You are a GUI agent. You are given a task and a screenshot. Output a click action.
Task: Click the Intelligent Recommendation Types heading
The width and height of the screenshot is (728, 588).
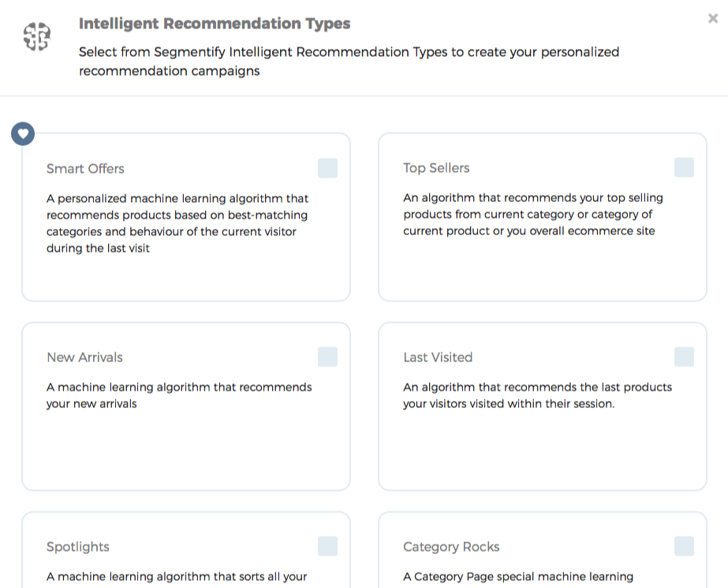pos(215,23)
